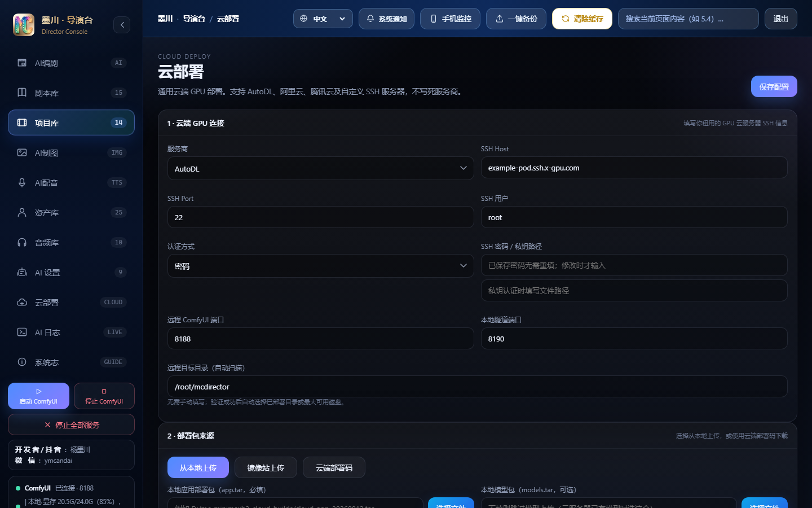Open 手机监控 mobile monitoring
812x508 pixels.
click(450, 19)
